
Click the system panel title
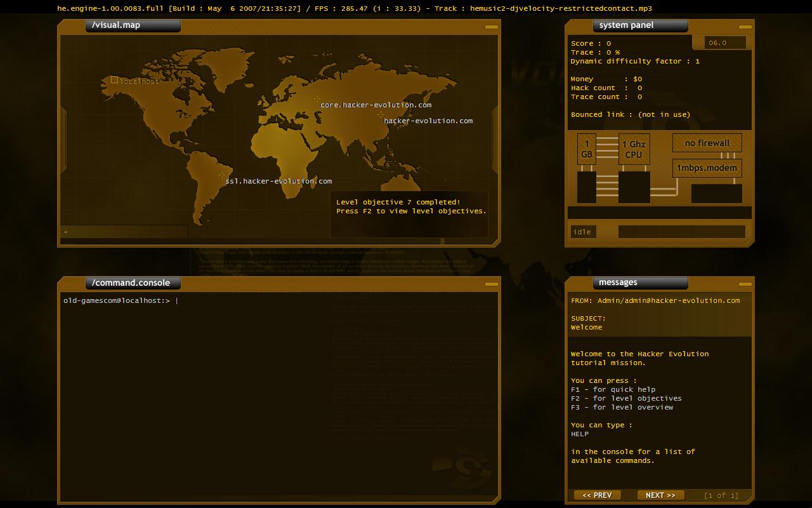coord(626,25)
